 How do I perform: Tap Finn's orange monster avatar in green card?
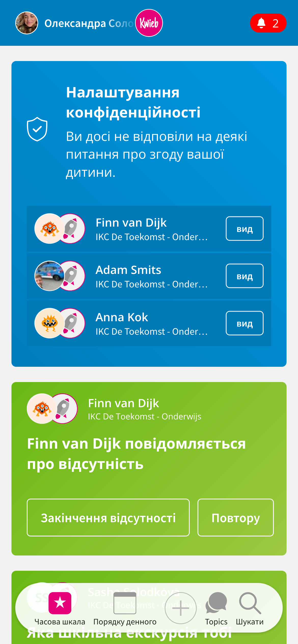tap(42, 409)
